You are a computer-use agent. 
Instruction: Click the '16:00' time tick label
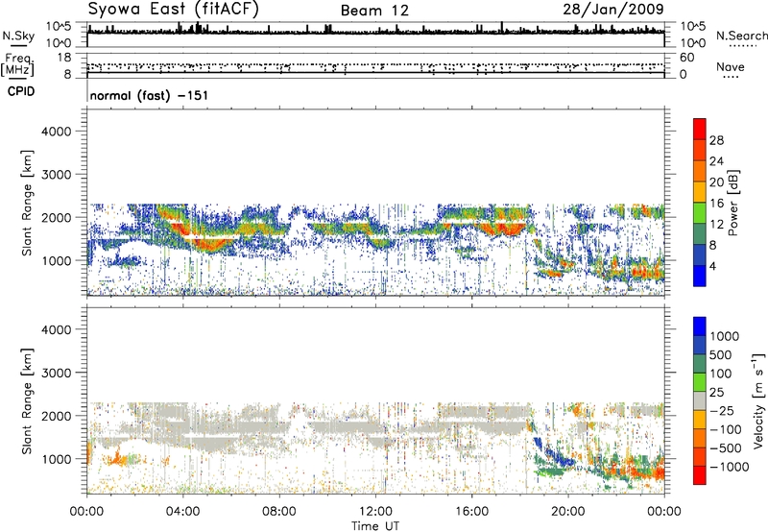pyautogui.click(x=471, y=512)
